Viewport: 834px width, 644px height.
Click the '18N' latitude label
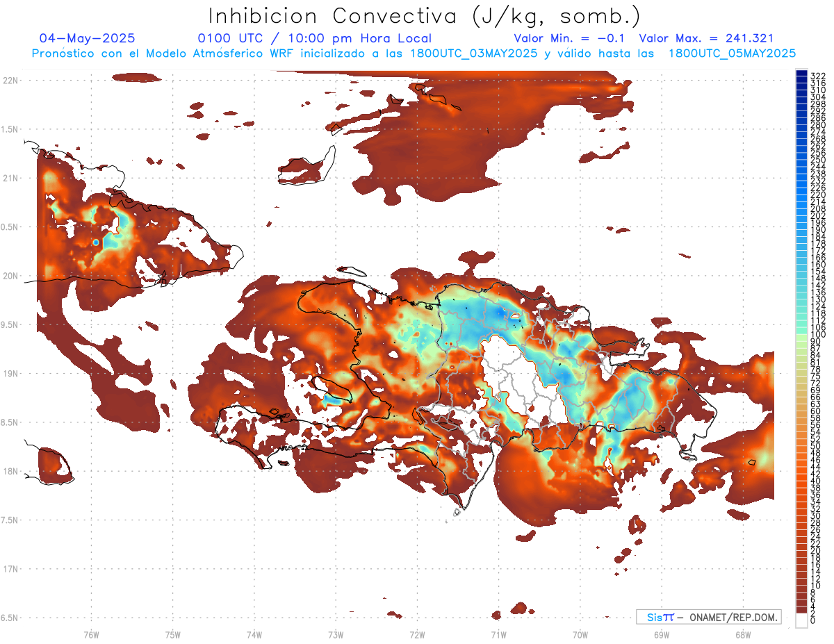point(10,471)
